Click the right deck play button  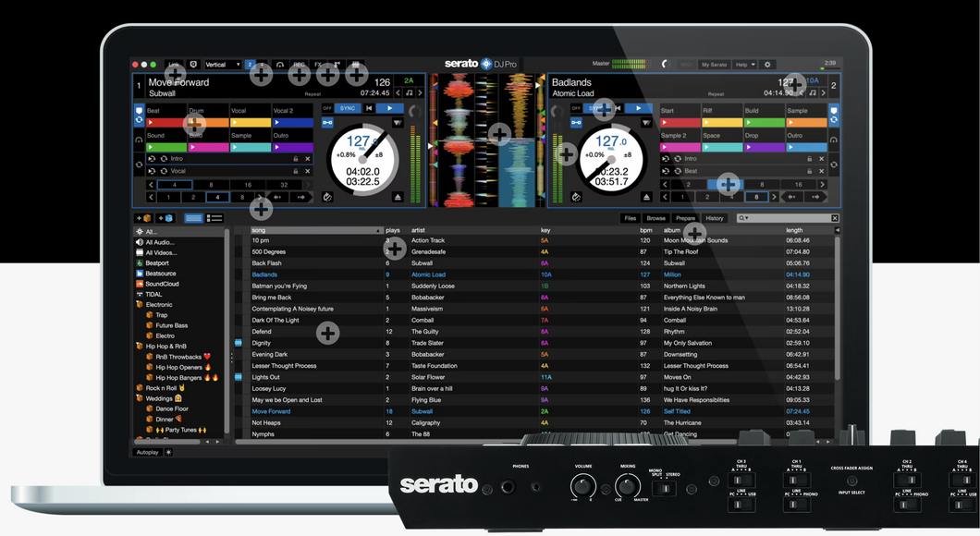(x=638, y=108)
